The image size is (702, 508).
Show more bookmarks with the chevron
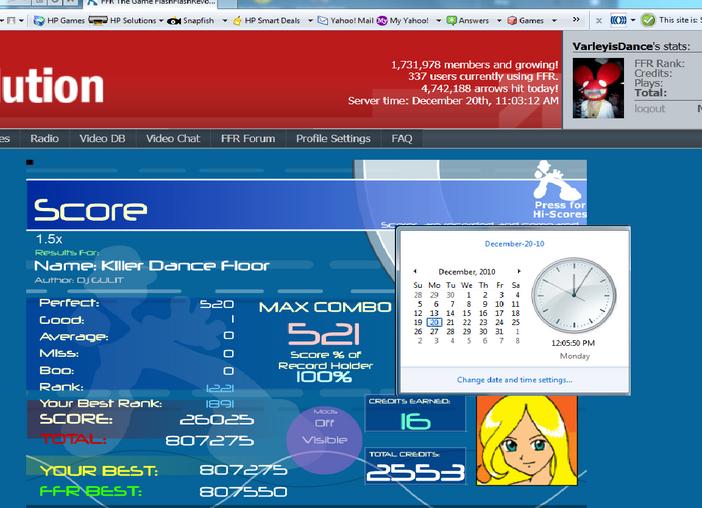coord(576,20)
